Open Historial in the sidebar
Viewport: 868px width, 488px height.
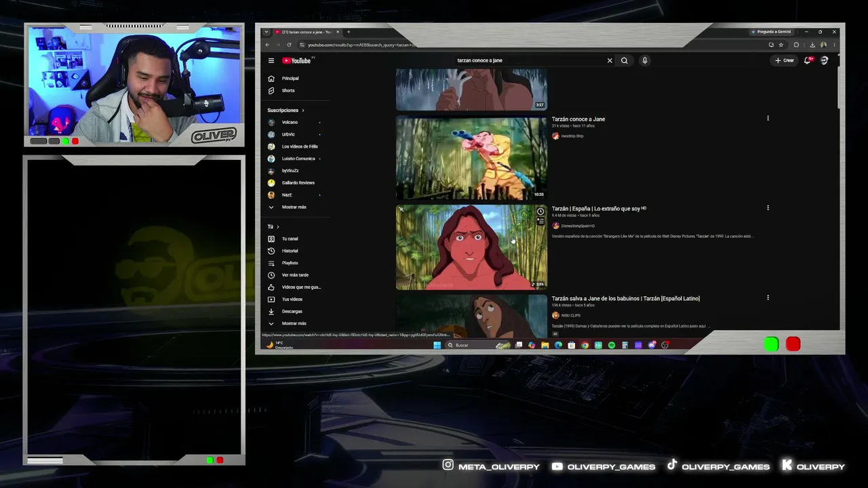click(297, 251)
